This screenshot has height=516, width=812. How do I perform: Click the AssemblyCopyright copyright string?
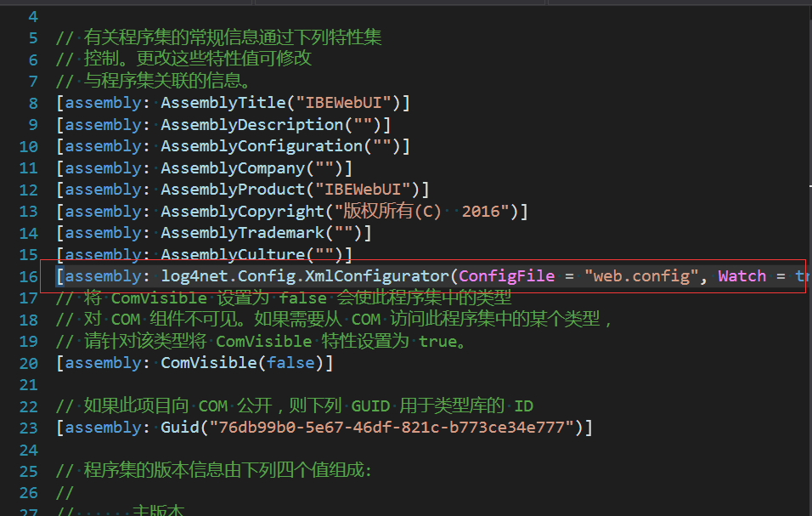click(x=422, y=212)
